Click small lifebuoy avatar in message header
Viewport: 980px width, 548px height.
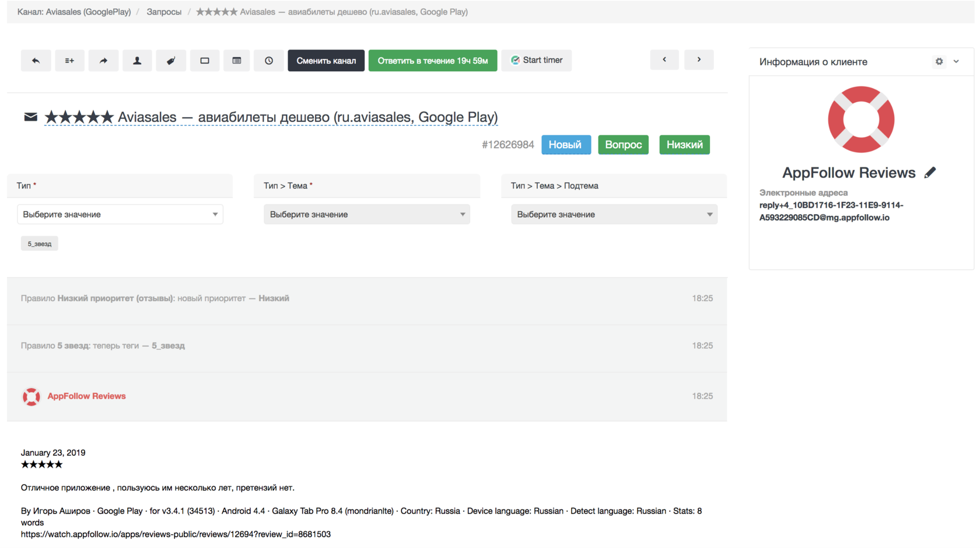pyautogui.click(x=32, y=397)
